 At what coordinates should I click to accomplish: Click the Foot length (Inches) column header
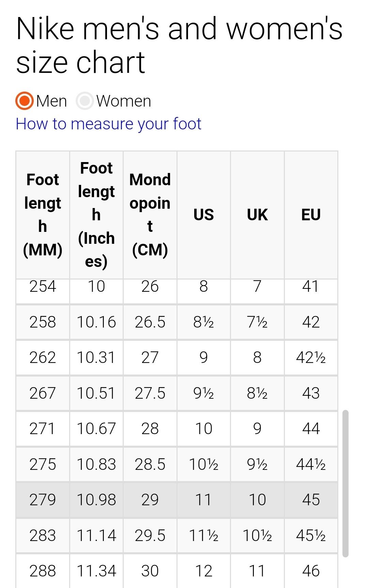pos(96,215)
